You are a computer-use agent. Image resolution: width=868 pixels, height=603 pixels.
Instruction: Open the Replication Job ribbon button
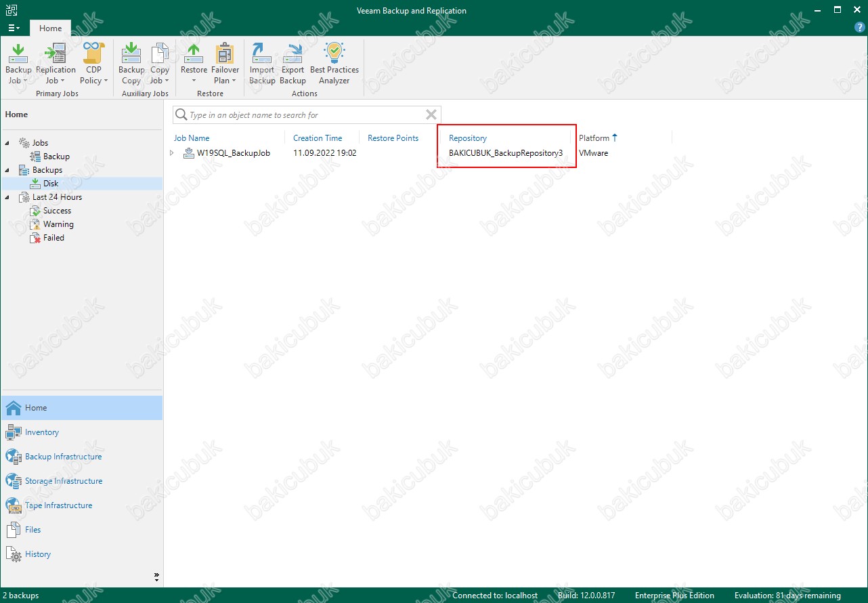point(56,64)
